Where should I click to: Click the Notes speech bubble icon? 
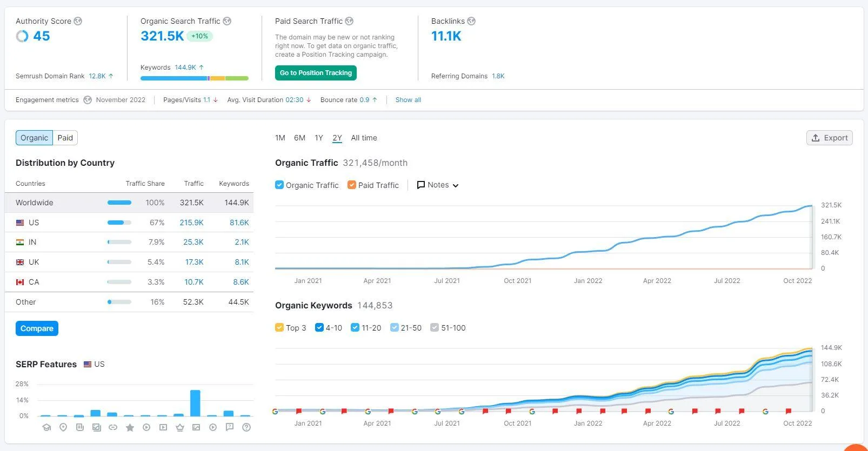[421, 185]
